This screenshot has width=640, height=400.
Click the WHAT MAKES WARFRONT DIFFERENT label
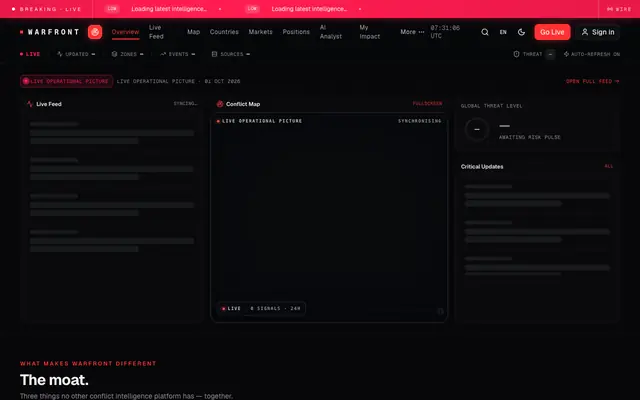pyautogui.click(x=88, y=363)
